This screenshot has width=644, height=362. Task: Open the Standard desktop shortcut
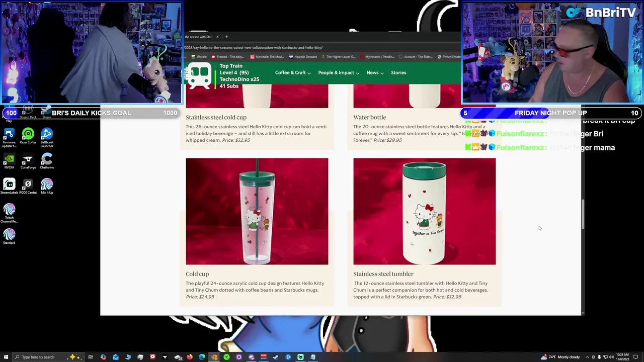point(9,237)
